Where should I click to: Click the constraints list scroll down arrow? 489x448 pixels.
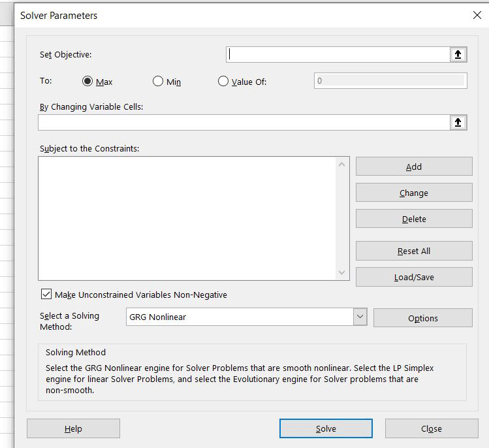click(x=342, y=273)
